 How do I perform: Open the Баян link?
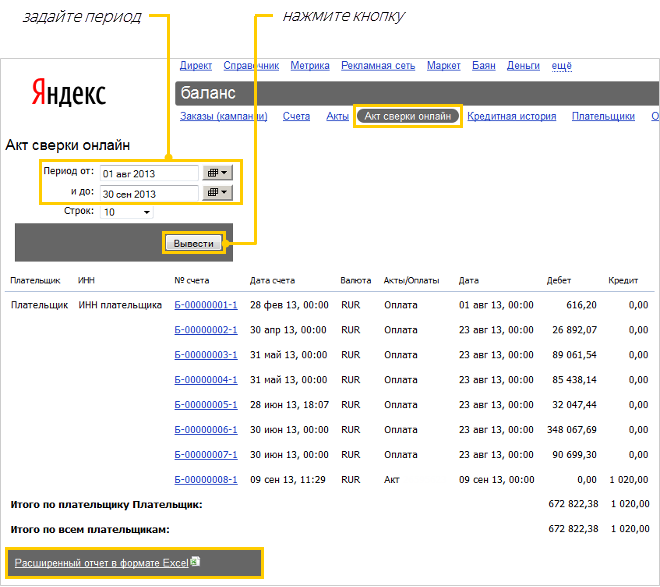[484, 66]
